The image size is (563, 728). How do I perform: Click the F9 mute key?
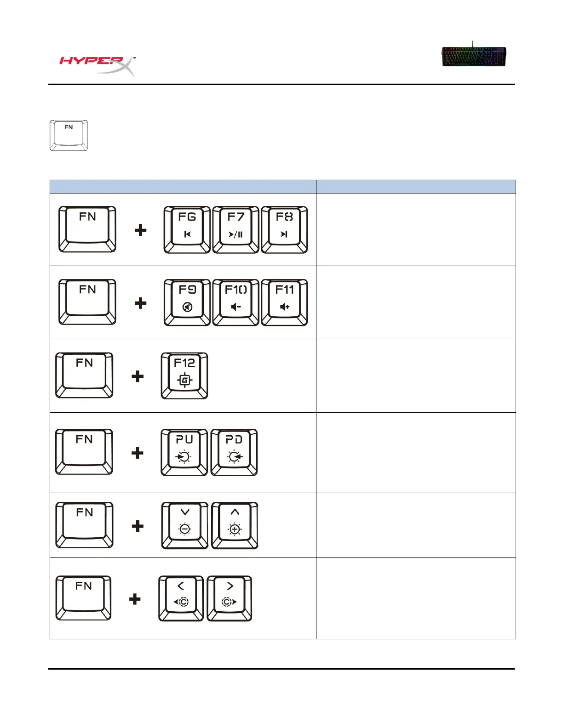(187, 302)
